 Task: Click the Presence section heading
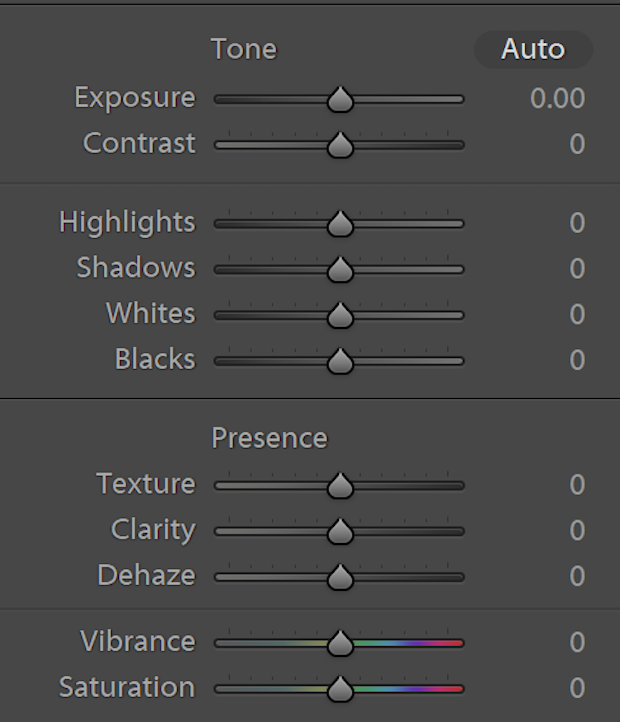(x=269, y=438)
